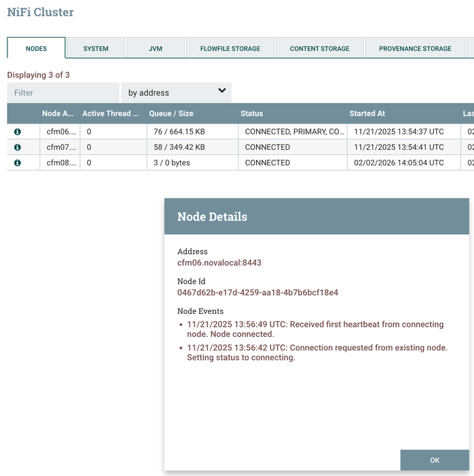Expand the 'by address' filter dropdown
This screenshot has width=474, height=476.
(176, 93)
